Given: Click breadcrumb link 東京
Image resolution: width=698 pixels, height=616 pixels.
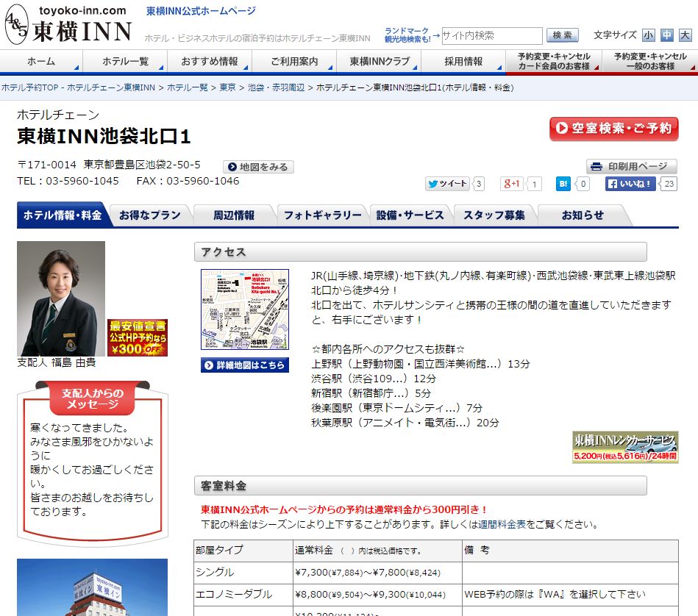Looking at the screenshot, I should pos(227,87).
